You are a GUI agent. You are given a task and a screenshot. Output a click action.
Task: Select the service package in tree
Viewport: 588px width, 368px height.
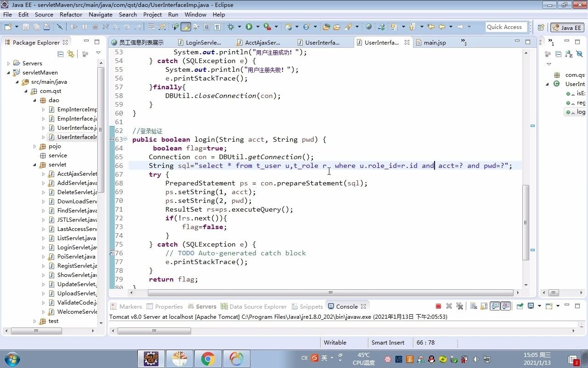53,155
